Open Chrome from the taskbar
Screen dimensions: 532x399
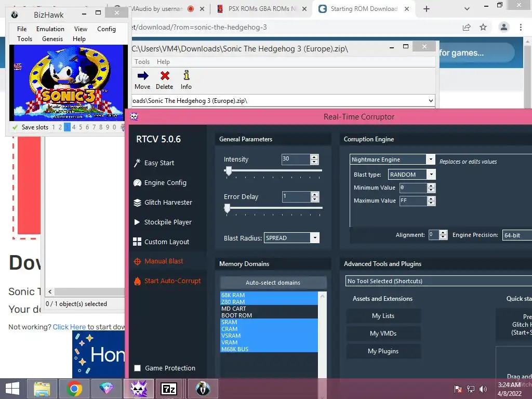pyautogui.click(x=74, y=389)
